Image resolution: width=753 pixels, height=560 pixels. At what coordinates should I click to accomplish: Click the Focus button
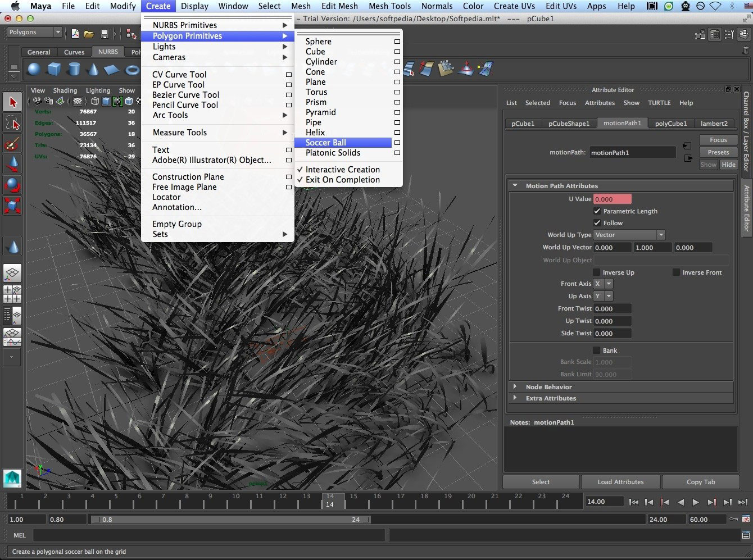718,140
